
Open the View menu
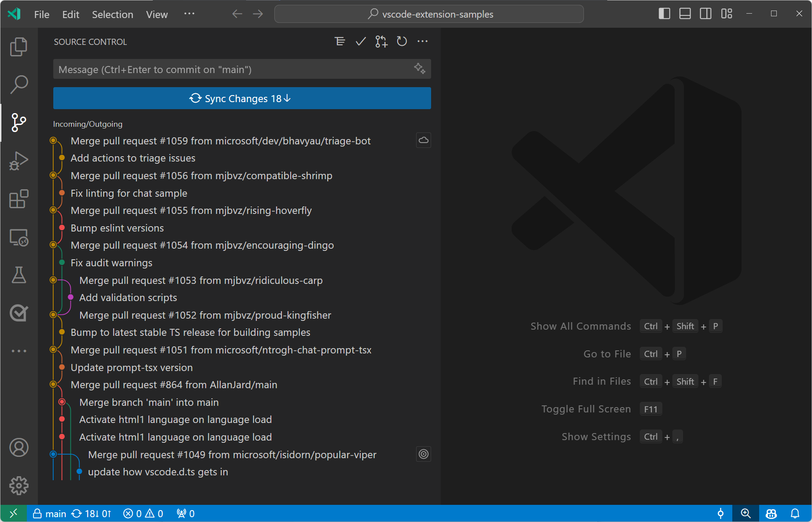[x=157, y=15]
